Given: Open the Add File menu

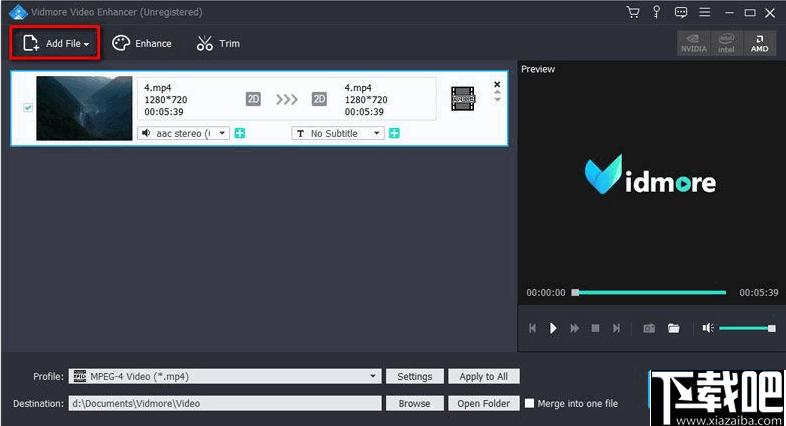Looking at the screenshot, I should click(55, 44).
